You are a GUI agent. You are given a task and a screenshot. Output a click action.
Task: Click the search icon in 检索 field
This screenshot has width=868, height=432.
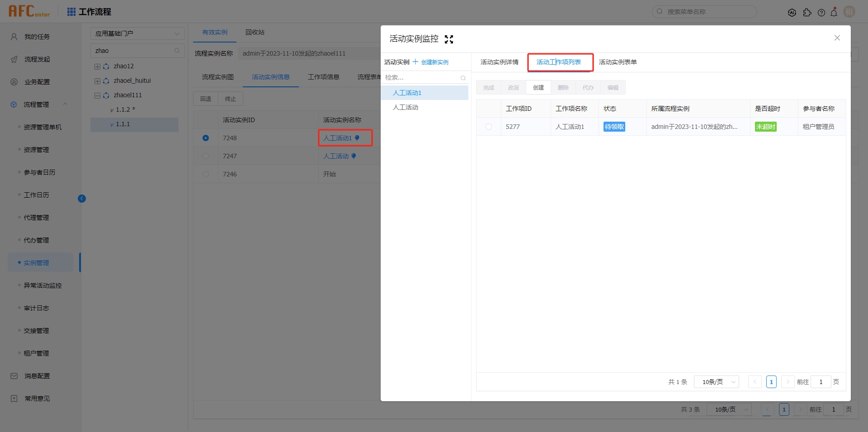[462, 78]
